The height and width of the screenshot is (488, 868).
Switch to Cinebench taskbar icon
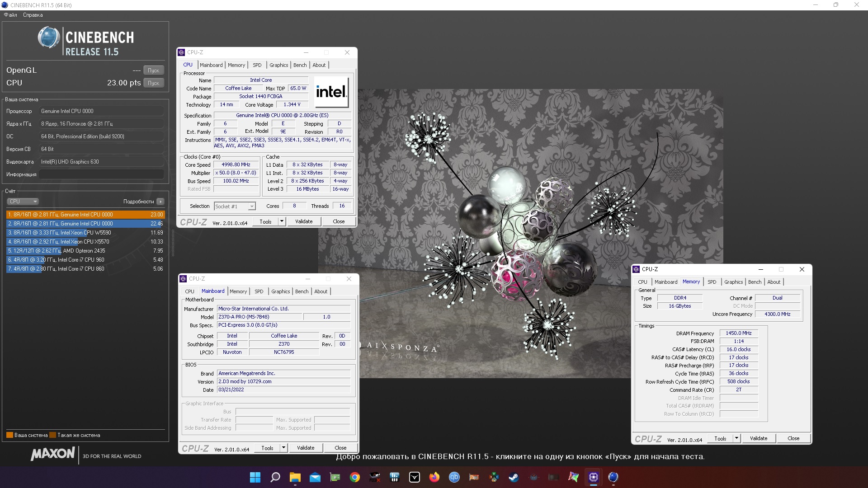coord(613,477)
